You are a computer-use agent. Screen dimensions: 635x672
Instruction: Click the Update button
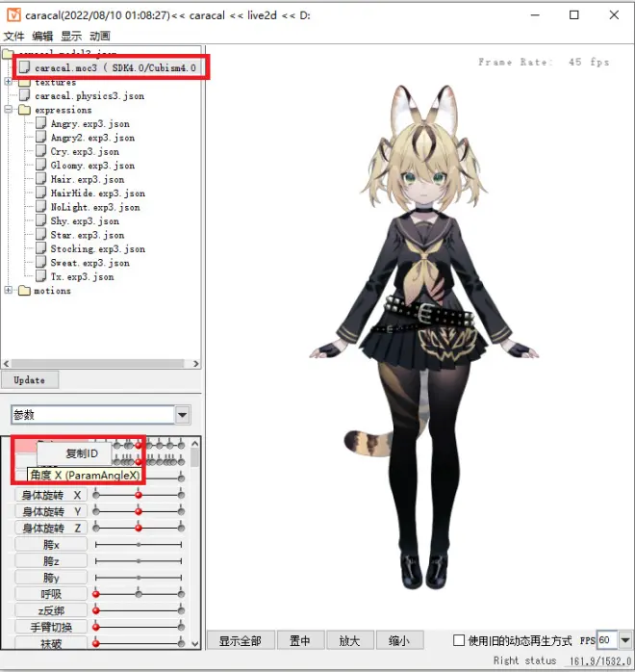pyautogui.click(x=30, y=380)
